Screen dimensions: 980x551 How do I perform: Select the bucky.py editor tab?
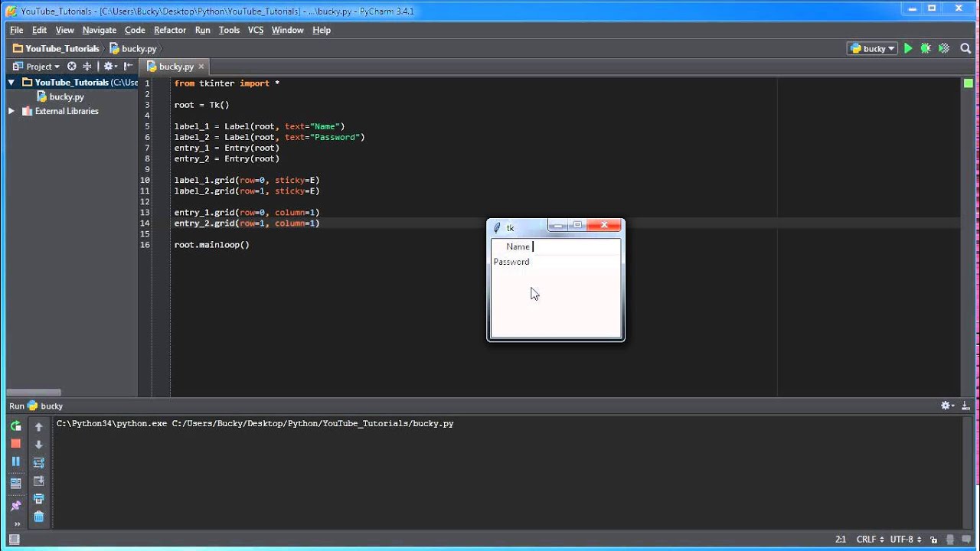pos(175,67)
